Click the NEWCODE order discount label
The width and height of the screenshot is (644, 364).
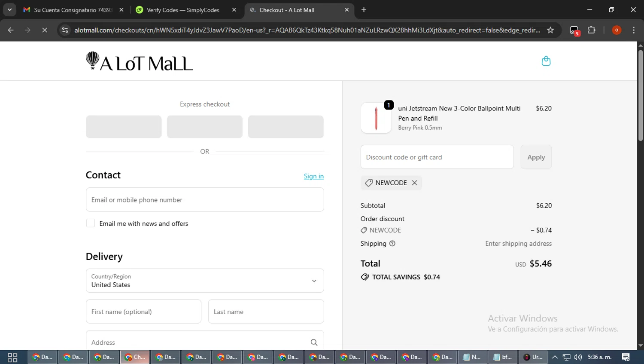385,230
